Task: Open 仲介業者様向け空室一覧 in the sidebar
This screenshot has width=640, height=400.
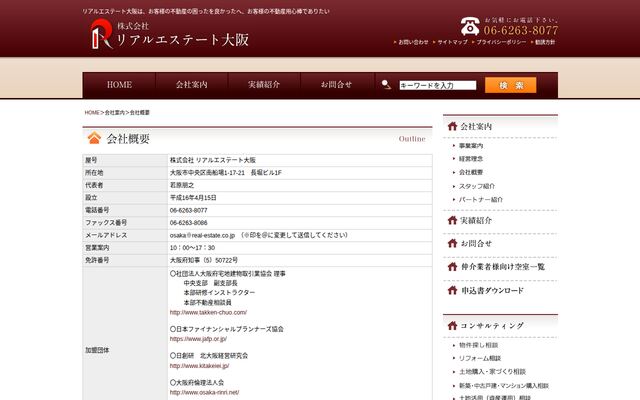Action: tap(503, 267)
